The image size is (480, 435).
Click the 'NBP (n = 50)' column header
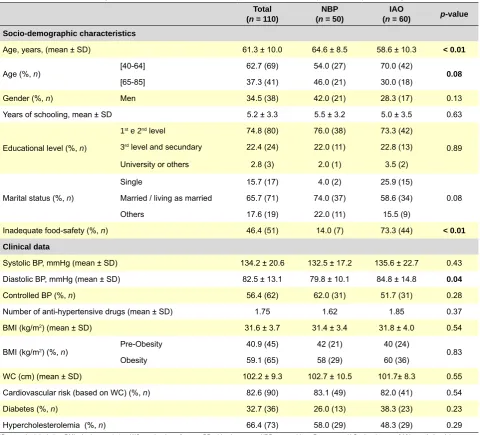[x=329, y=14]
